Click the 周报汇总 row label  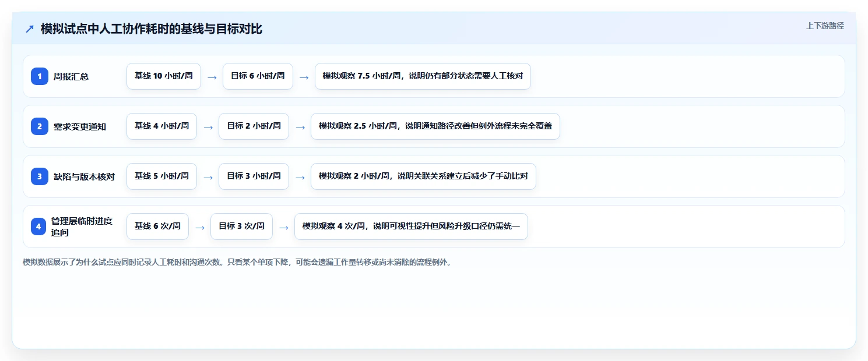tap(71, 76)
